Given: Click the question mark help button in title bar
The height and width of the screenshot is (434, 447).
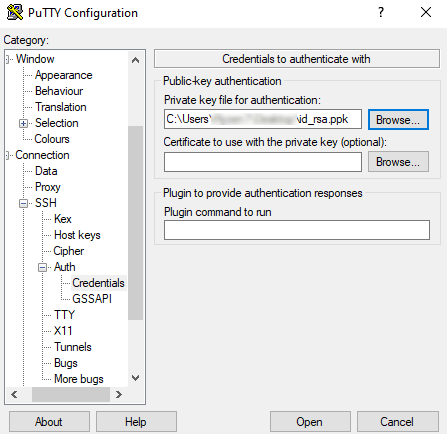Looking at the screenshot, I should (381, 13).
